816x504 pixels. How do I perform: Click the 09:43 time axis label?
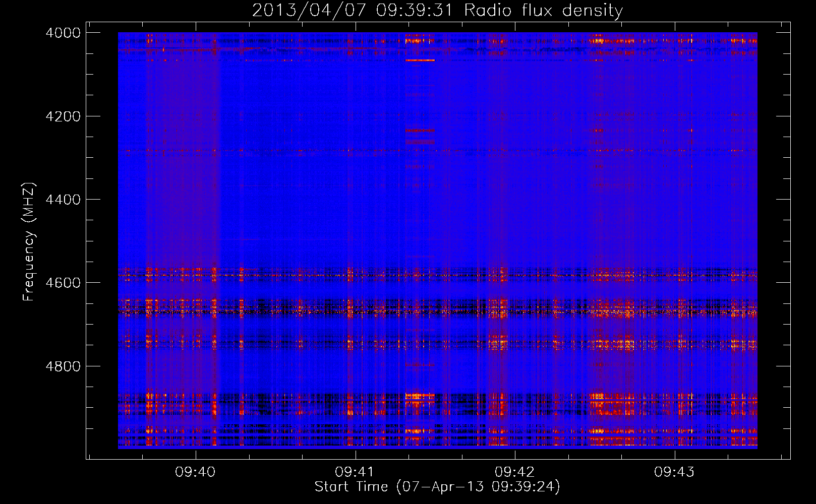pos(674,472)
